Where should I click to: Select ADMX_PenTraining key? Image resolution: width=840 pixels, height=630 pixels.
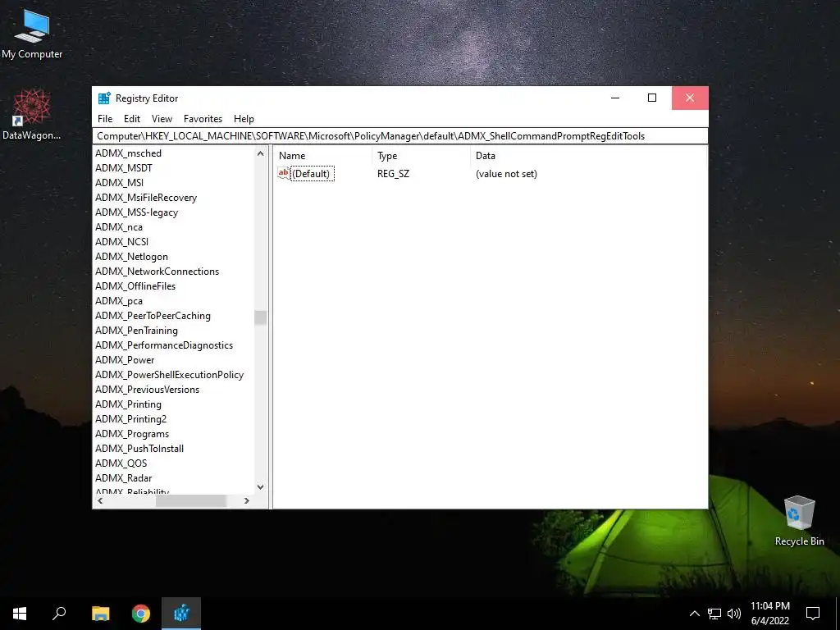[x=136, y=331]
